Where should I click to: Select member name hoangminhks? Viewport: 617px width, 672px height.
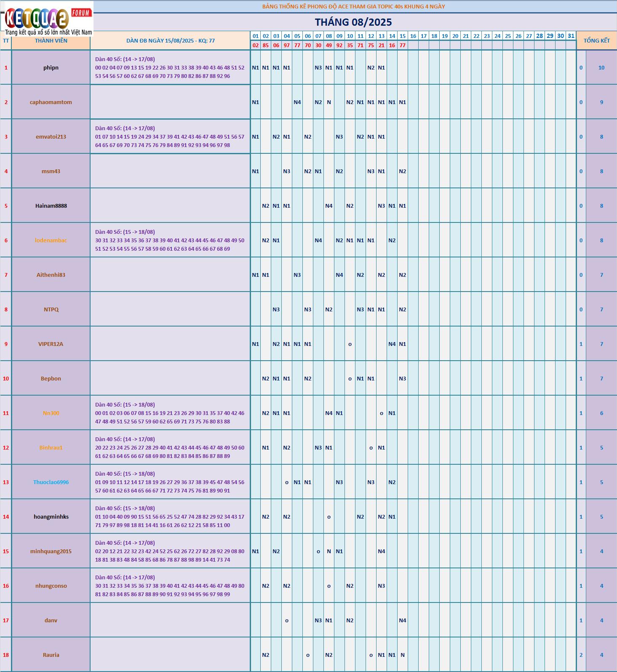click(x=51, y=517)
